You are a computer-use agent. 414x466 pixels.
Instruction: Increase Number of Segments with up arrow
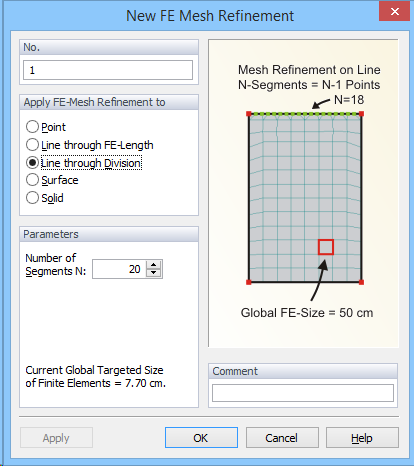coord(153,265)
